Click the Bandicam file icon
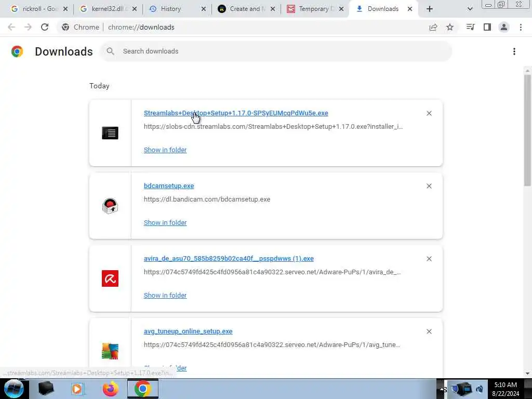The height and width of the screenshot is (399, 532). (110, 206)
